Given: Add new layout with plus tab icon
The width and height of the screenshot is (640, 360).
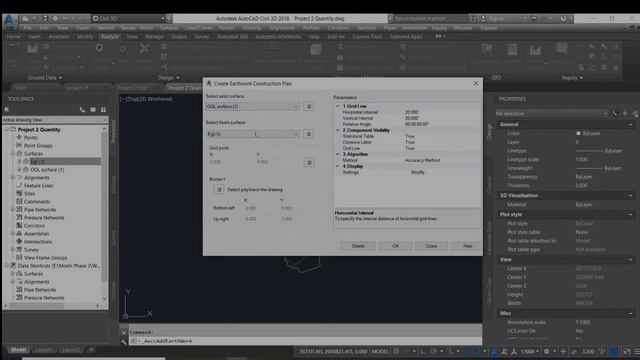Looking at the screenshot, I should (91, 350).
